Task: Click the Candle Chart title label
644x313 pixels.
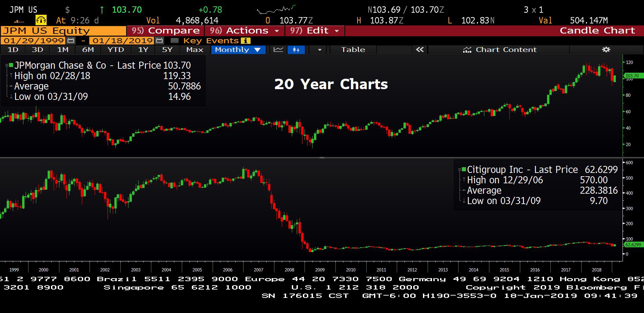Action: click(597, 30)
